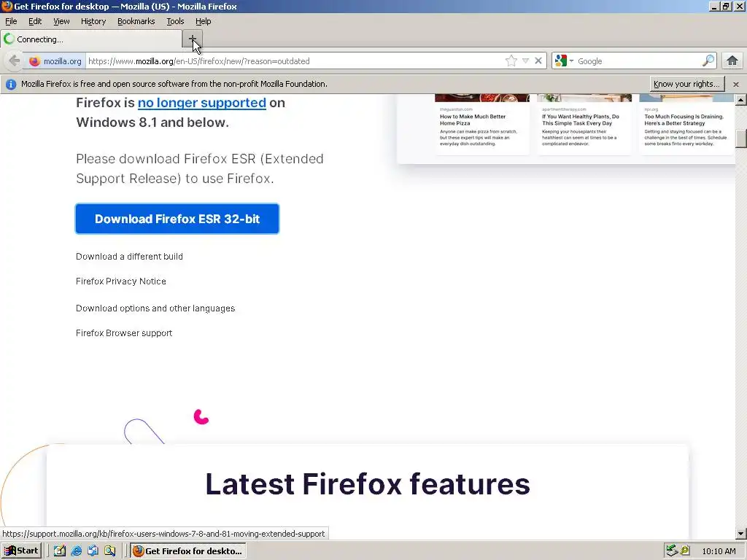Open Download a different build link

point(129,256)
